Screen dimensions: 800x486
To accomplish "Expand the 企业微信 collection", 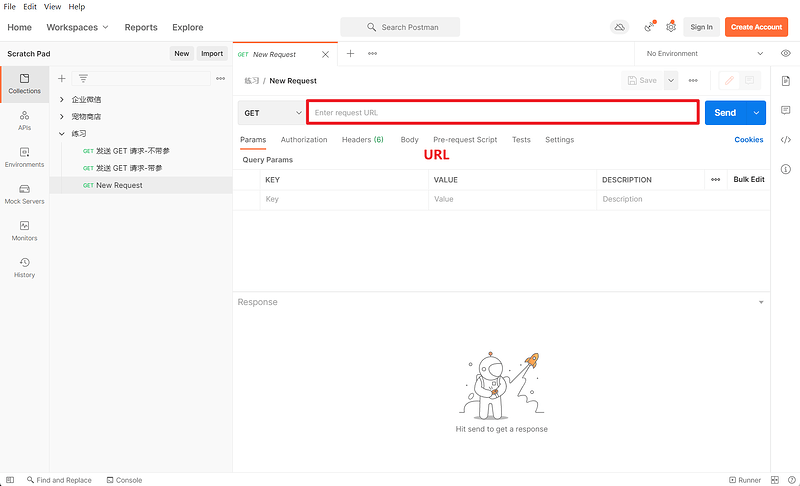I will point(62,99).
